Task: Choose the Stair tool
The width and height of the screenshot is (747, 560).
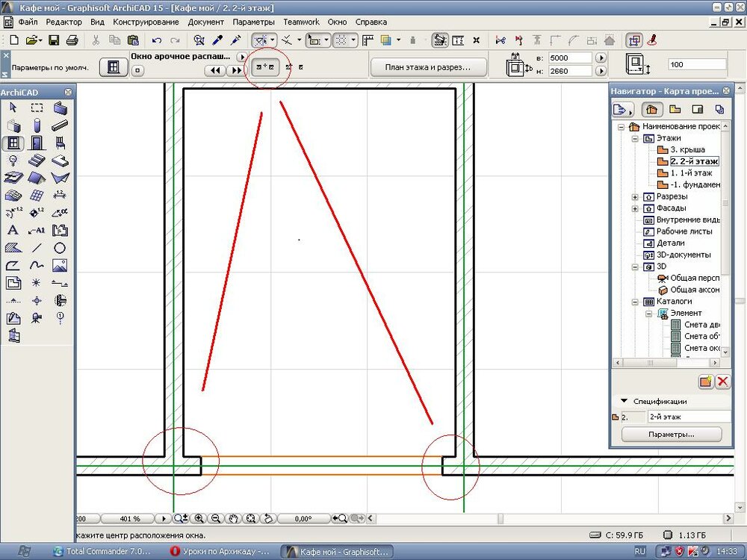Action: [37, 161]
